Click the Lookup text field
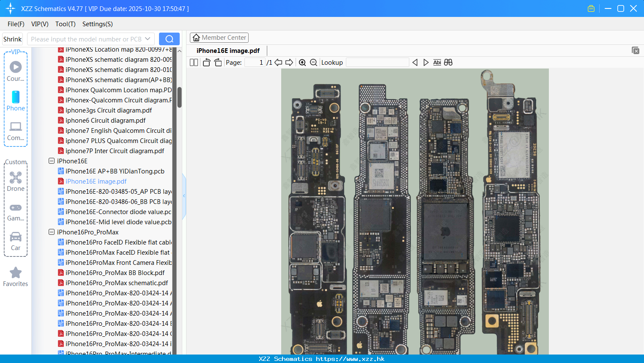This screenshot has height=363, width=644. 378,63
